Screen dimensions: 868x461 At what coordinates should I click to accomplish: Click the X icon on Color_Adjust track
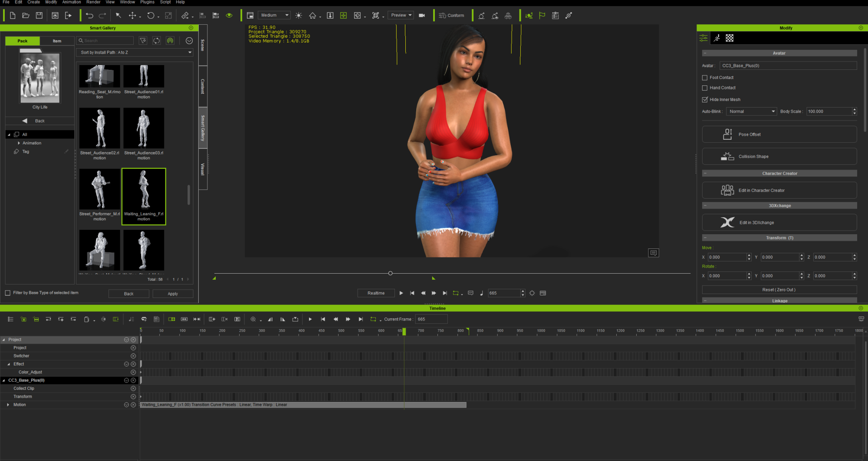point(133,372)
